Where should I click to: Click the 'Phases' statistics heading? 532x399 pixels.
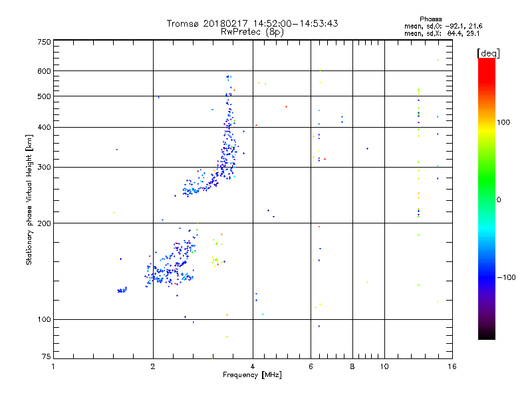(x=430, y=19)
